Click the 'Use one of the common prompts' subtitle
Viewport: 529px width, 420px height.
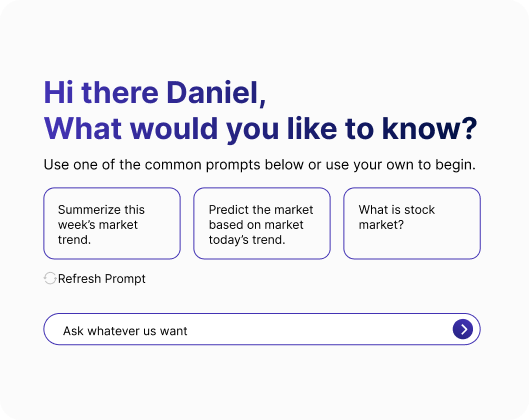point(259,165)
